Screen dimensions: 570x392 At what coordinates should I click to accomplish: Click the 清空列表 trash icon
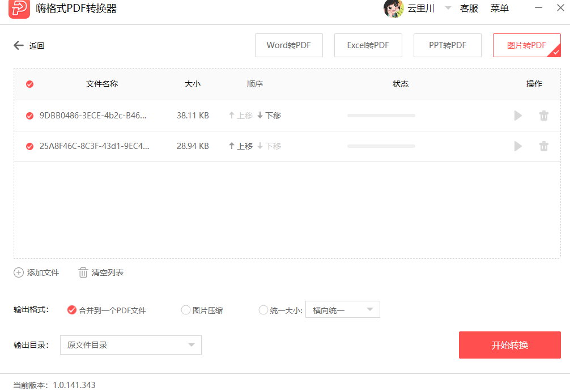point(83,272)
